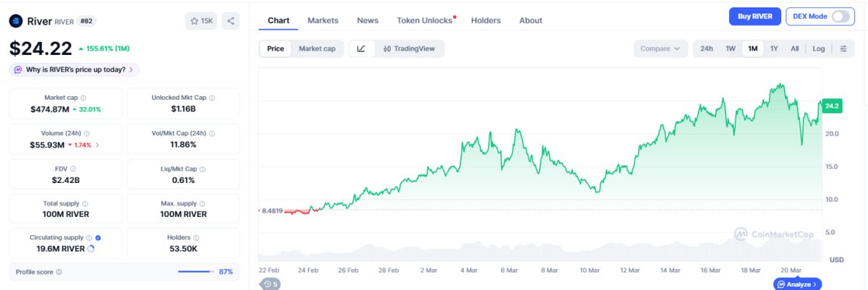Viewport: 868px width, 290px height.
Task: Click the 87% profile score value
Action: [x=226, y=272]
